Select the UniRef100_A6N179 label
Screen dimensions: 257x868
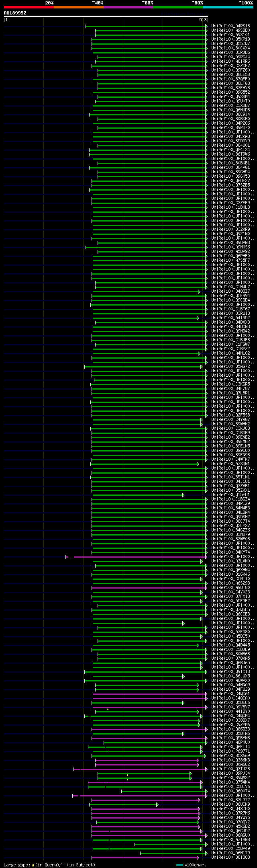pyautogui.click(x=230, y=853)
